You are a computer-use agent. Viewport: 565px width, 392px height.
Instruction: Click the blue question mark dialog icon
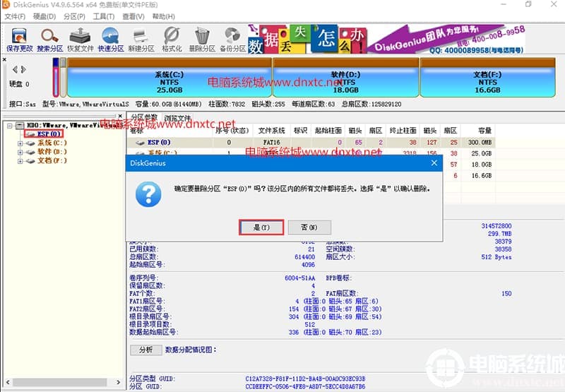[x=148, y=194]
